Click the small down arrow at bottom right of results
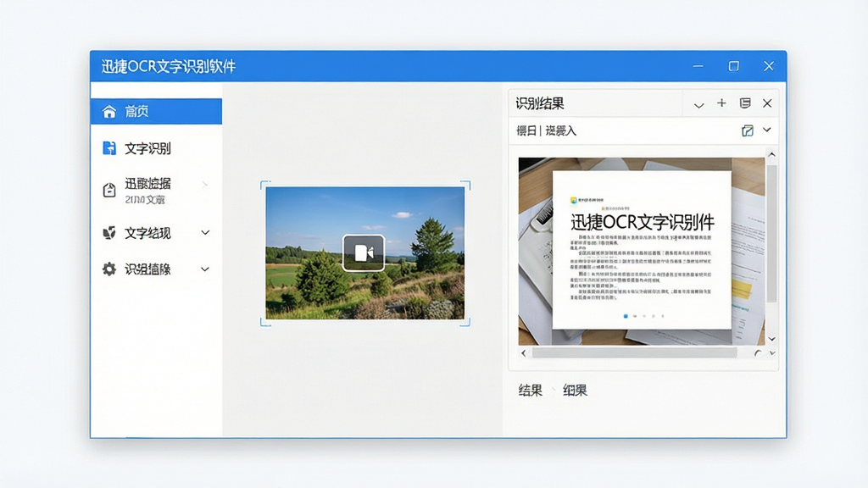 coord(772,353)
